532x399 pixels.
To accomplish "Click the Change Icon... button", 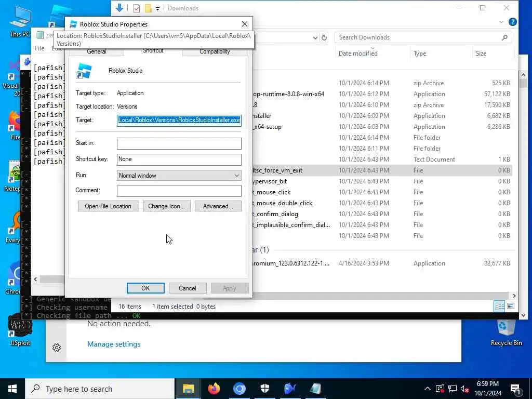I will pyautogui.click(x=167, y=206).
